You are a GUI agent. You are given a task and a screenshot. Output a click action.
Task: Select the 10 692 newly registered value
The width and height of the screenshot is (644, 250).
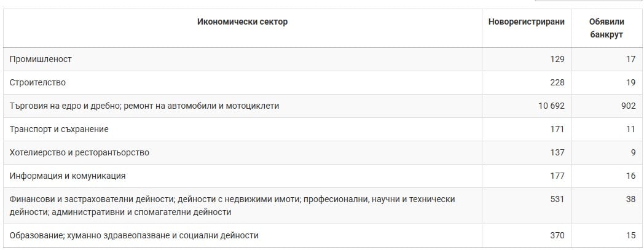click(551, 106)
